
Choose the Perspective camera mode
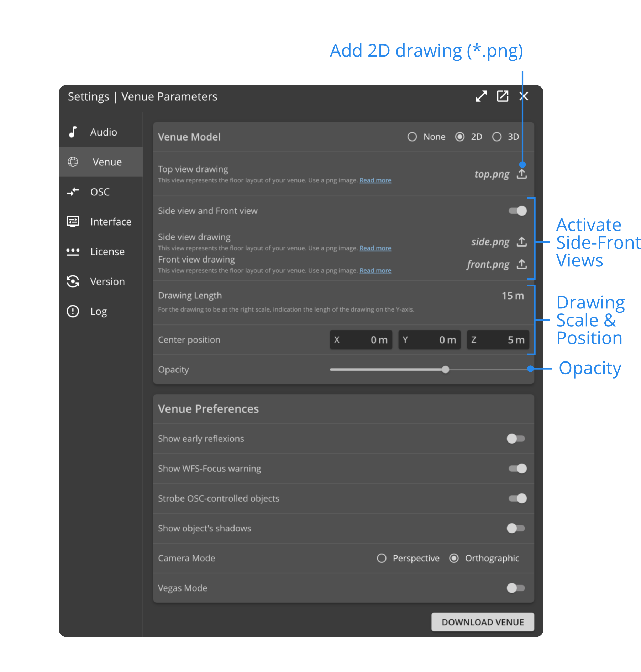(382, 558)
